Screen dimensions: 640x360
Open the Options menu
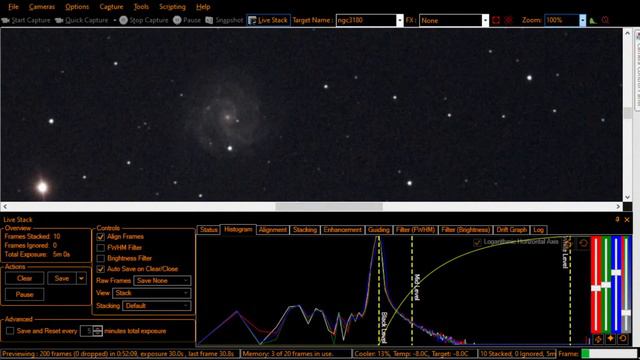[x=77, y=7]
